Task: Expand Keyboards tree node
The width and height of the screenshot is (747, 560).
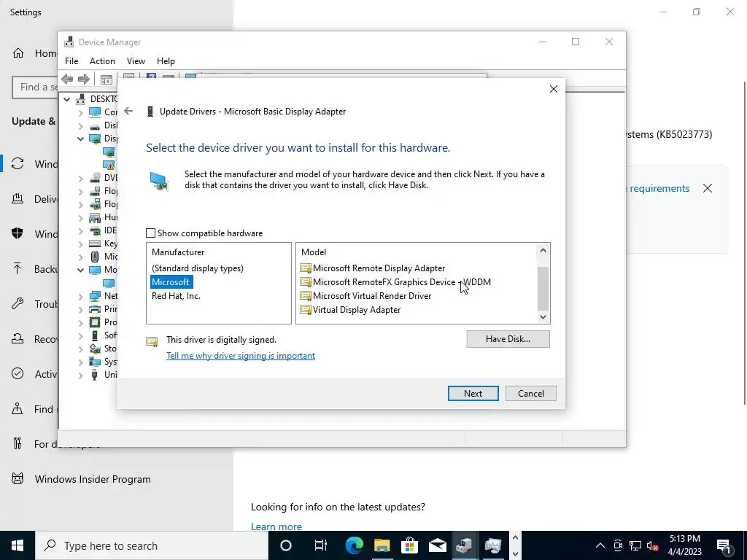Action: point(80,244)
